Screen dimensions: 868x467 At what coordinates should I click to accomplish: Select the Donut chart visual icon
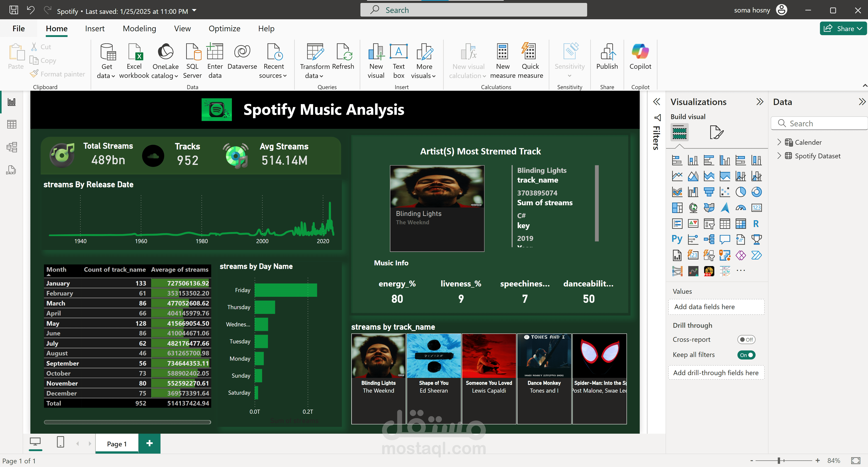[x=756, y=192]
